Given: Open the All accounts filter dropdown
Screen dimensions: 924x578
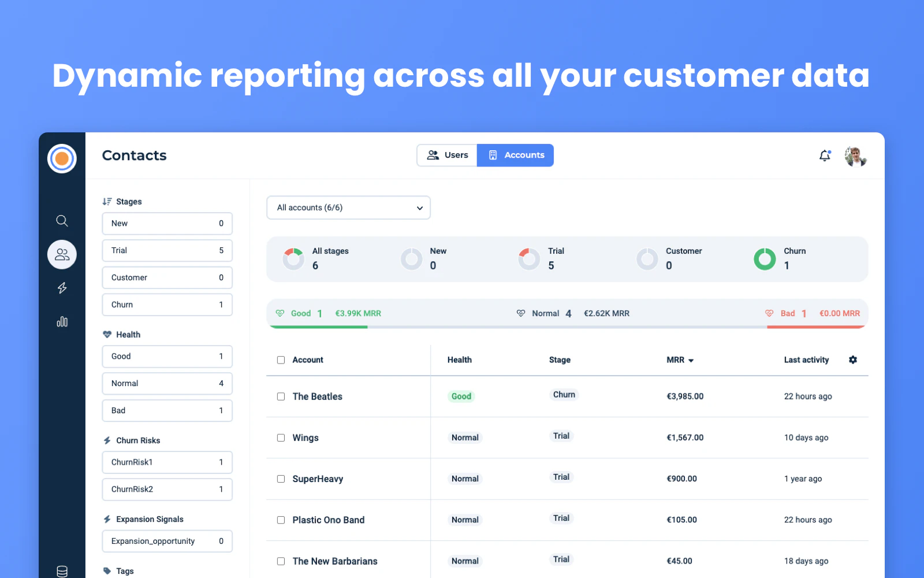Looking at the screenshot, I should (348, 208).
